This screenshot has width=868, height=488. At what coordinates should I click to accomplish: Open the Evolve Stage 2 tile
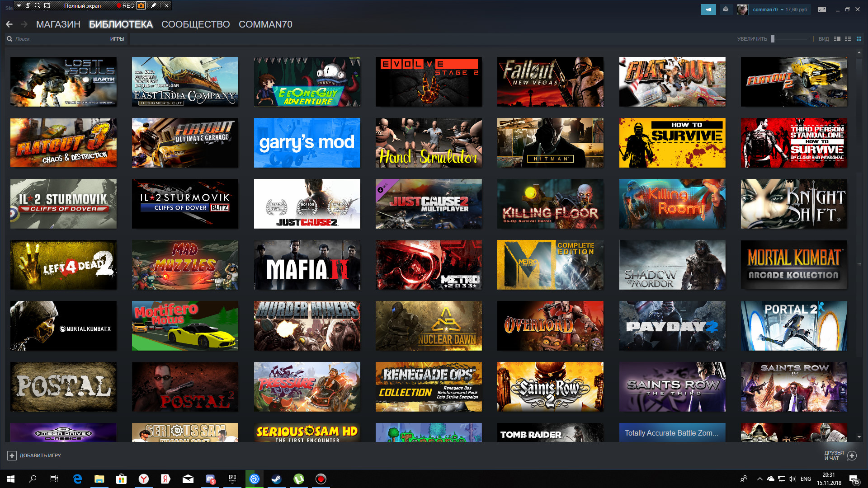pos(429,82)
